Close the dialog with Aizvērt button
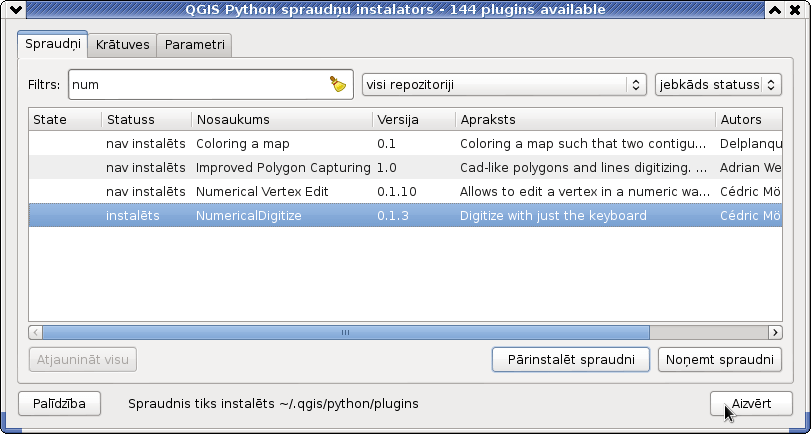 click(751, 403)
